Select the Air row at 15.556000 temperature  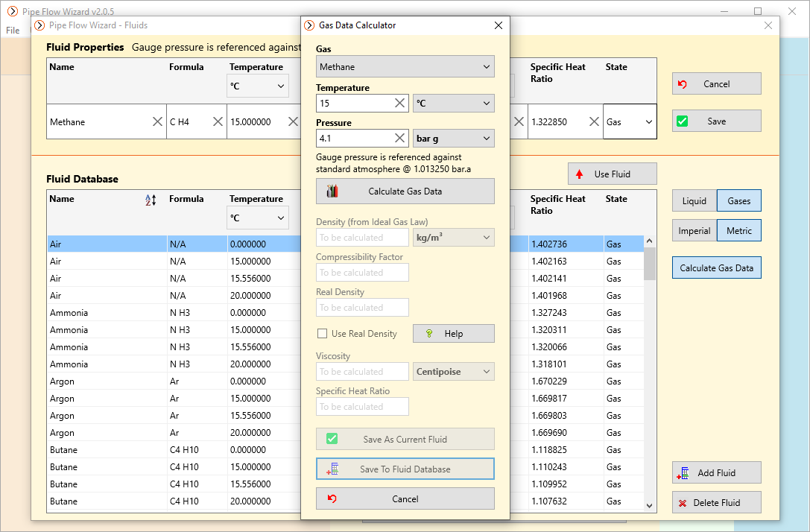click(x=345, y=279)
